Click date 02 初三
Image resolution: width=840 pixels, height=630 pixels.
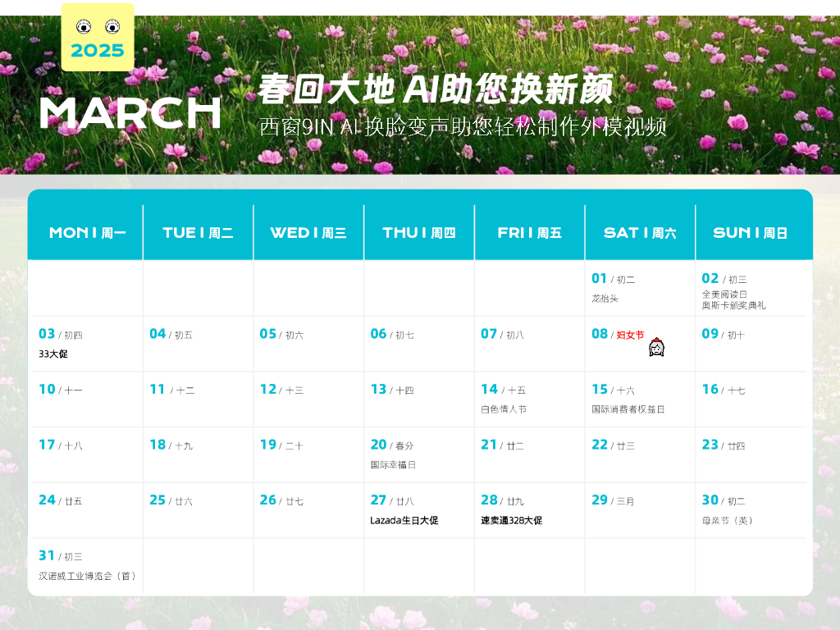(724, 279)
